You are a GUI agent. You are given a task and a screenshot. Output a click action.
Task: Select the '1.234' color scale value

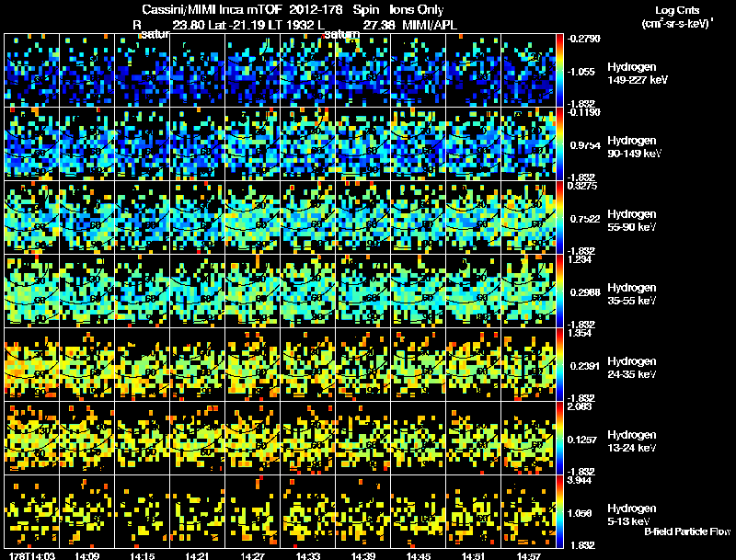[580, 260]
